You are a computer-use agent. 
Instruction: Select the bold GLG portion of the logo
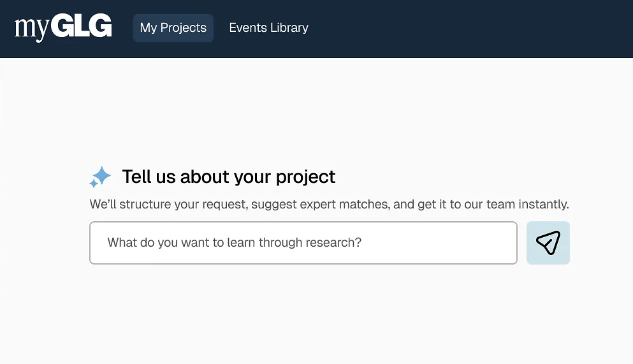click(x=82, y=25)
